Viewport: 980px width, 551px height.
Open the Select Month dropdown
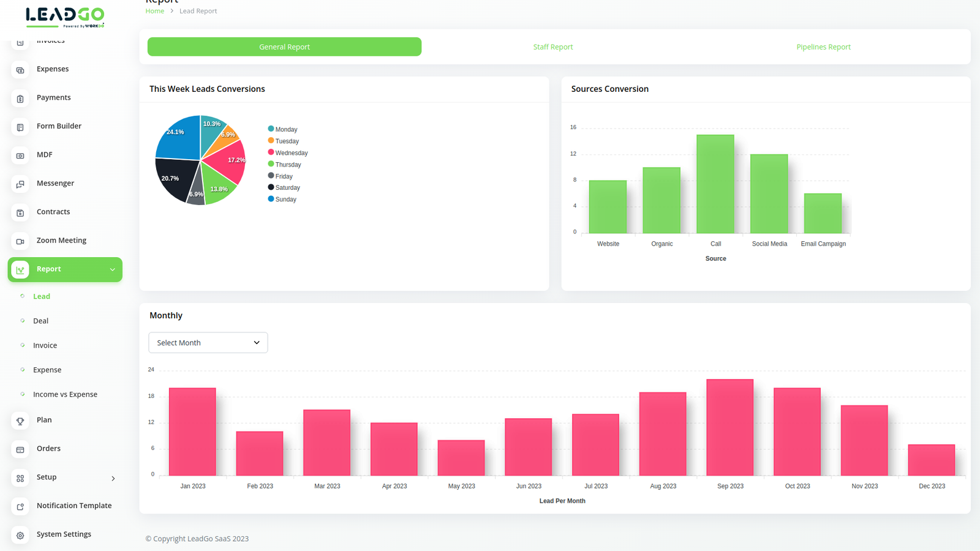click(208, 343)
